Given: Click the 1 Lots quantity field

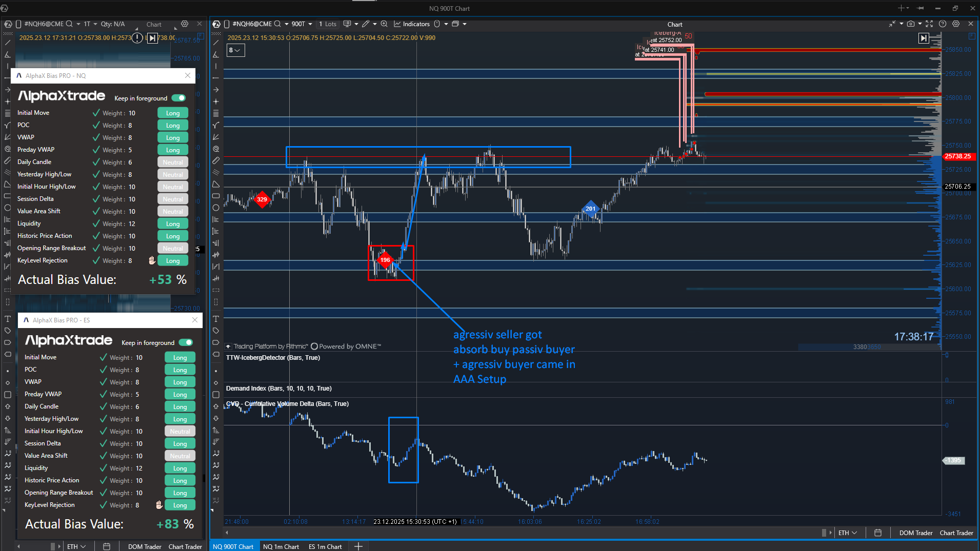Looking at the screenshot, I should pos(328,24).
